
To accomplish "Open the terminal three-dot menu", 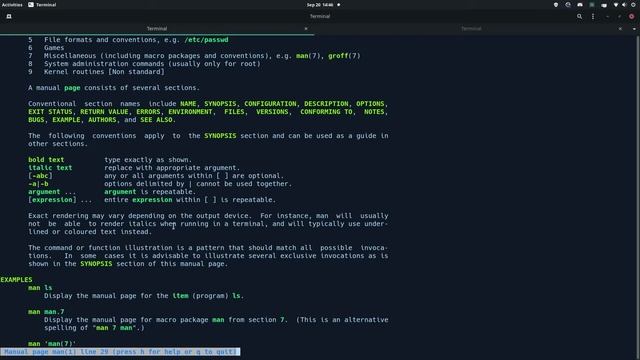I will pos(593,16).
